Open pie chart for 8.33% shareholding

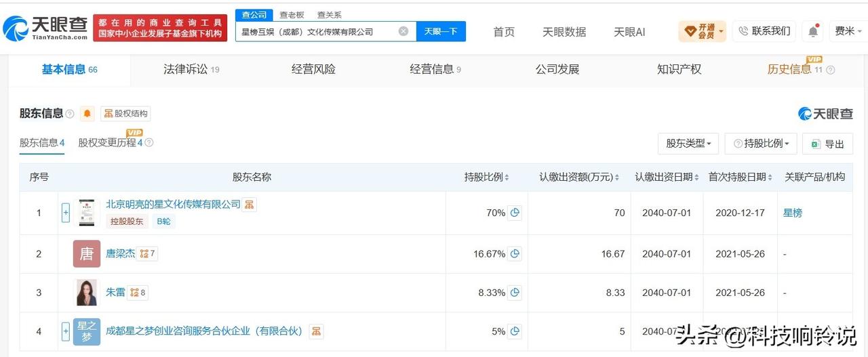[515, 293]
